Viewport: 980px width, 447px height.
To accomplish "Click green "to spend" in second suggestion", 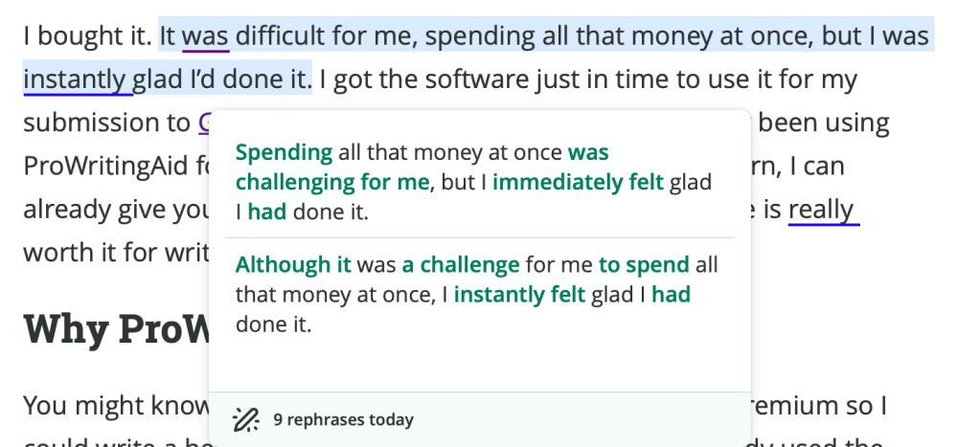I will 644,265.
